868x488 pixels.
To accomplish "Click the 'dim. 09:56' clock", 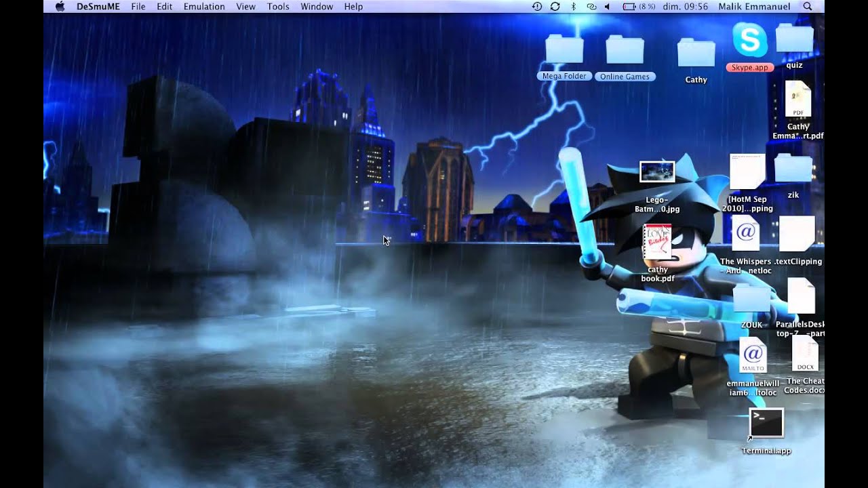I will (686, 6).
